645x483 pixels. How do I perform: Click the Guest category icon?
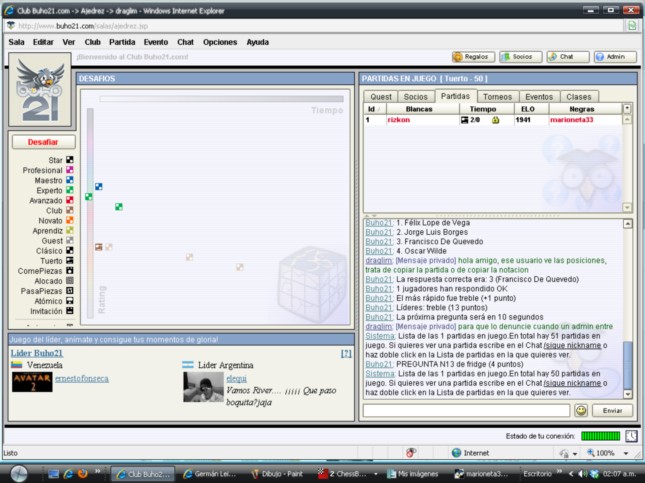point(70,241)
